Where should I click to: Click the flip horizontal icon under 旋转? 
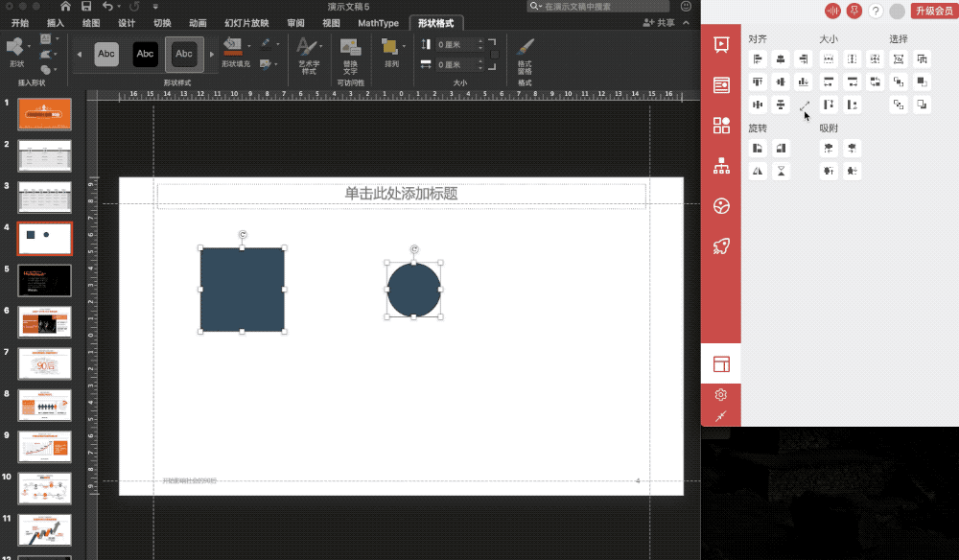click(758, 172)
